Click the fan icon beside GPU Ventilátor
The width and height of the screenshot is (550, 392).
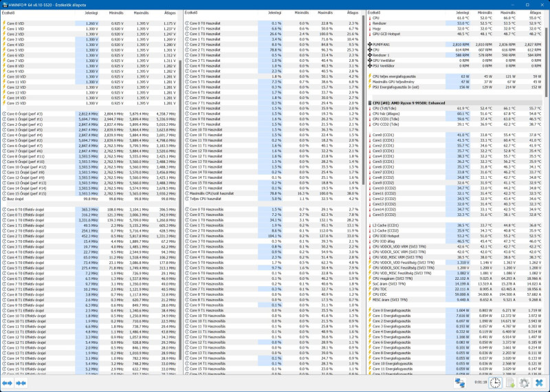[x=370, y=61]
